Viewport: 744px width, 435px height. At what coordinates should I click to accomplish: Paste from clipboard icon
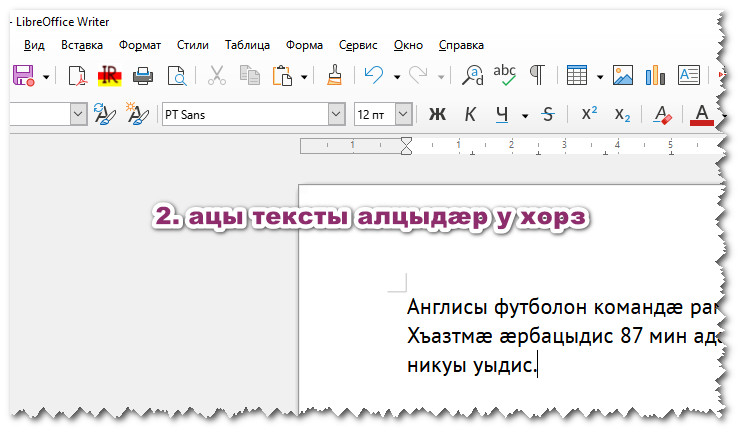282,75
